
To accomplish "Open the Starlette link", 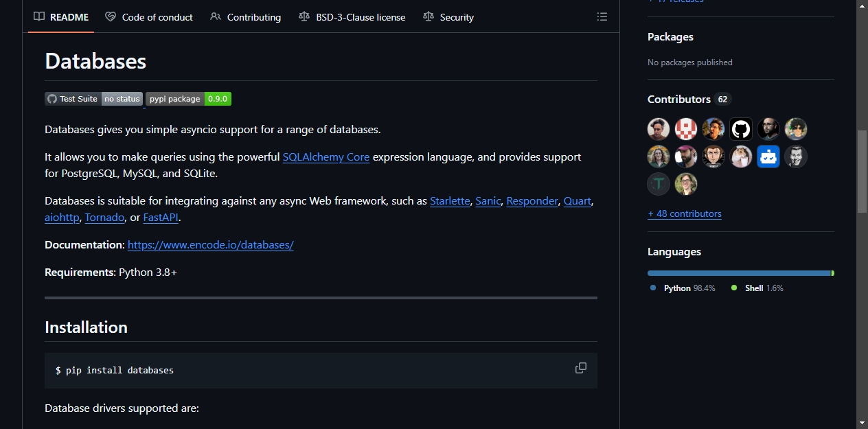I will [450, 201].
